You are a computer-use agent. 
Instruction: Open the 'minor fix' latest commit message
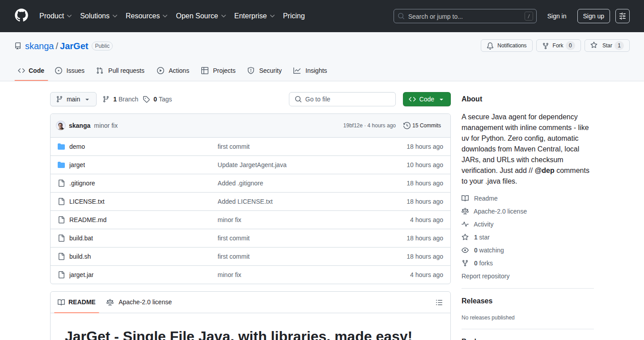tap(106, 126)
